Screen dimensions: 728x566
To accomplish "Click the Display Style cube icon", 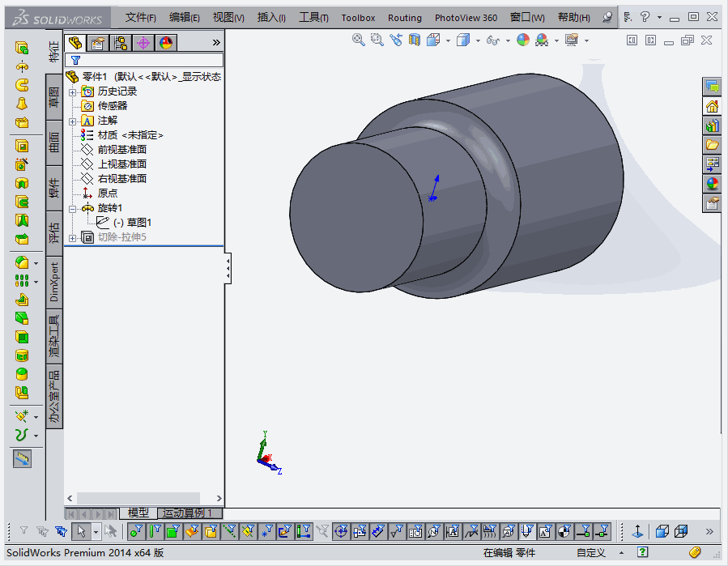I will pyautogui.click(x=463, y=40).
